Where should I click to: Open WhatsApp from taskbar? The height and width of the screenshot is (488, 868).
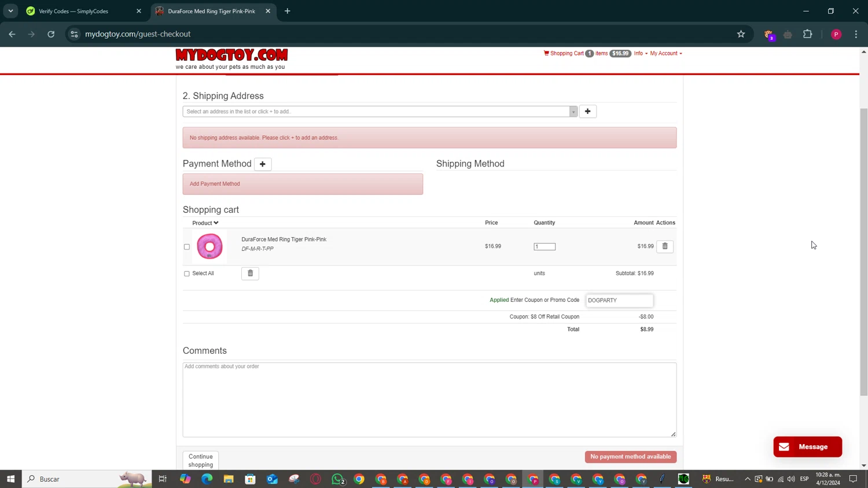[338, 479]
